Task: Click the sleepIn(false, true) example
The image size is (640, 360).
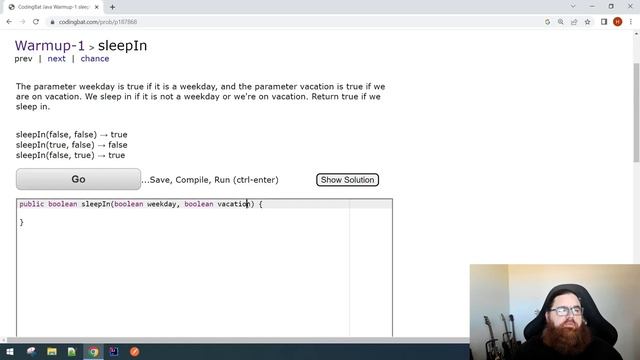Action: (x=70, y=155)
